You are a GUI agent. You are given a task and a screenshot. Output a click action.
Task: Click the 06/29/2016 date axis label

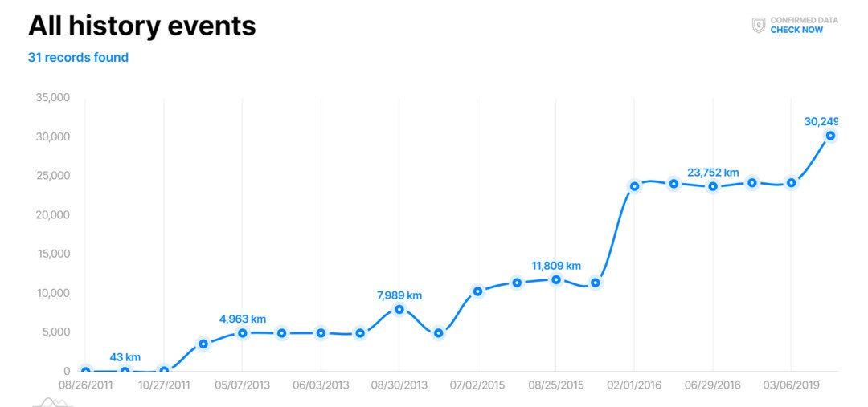713,385
